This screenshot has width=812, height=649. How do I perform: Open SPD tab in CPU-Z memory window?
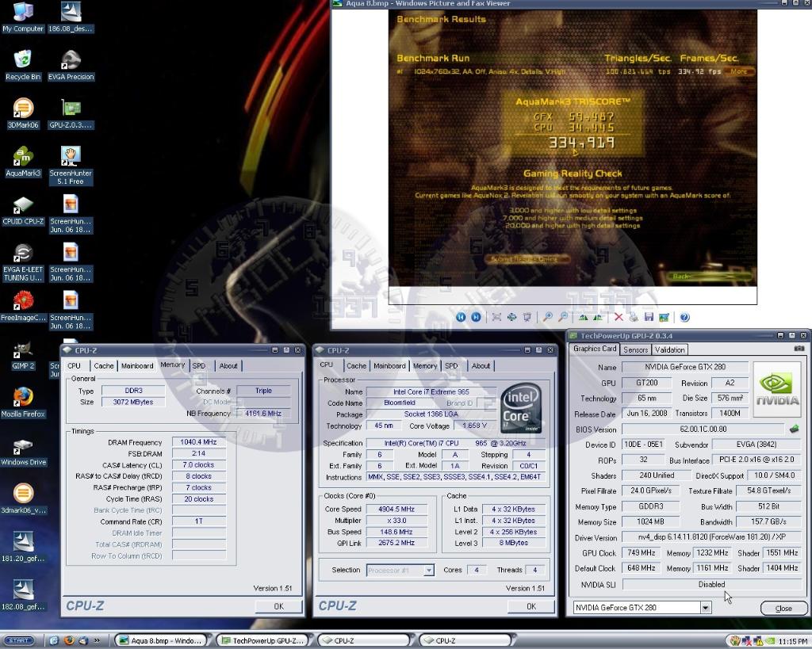coord(199,366)
